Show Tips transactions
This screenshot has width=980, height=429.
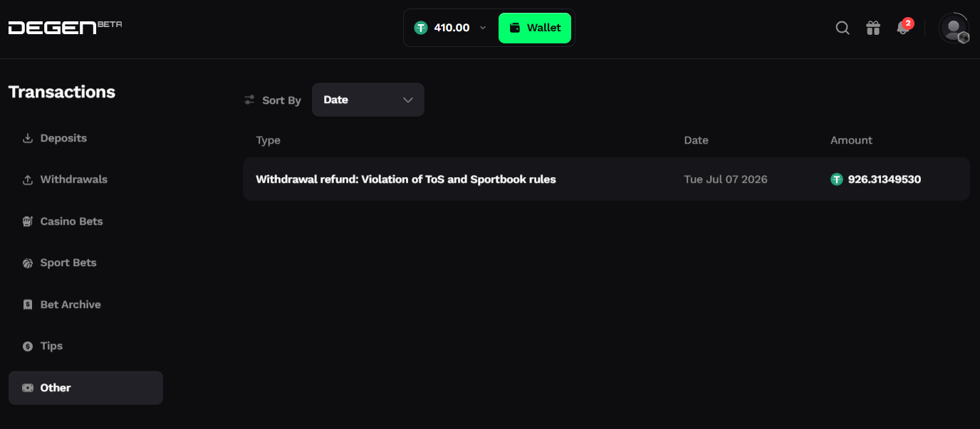click(43, 346)
